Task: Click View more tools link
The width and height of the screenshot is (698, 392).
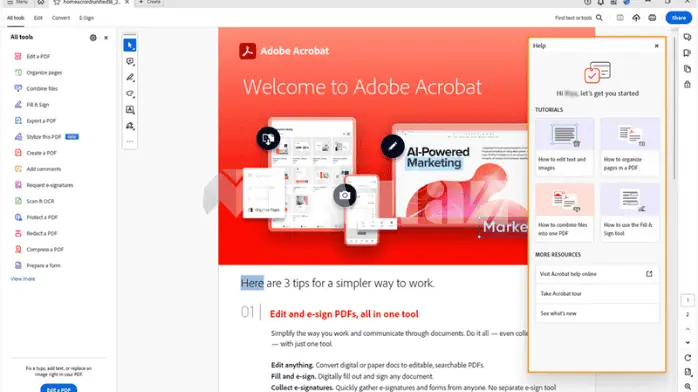Action: (x=23, y=279)
